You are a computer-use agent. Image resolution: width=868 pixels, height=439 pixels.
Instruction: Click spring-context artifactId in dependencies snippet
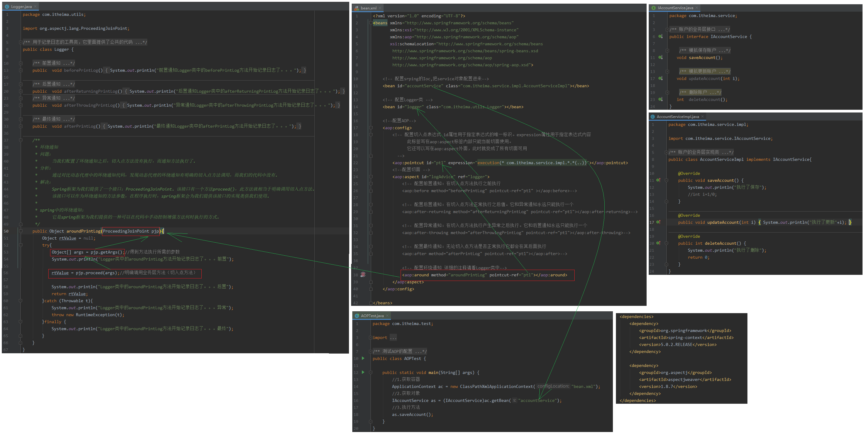pos(686,337)
